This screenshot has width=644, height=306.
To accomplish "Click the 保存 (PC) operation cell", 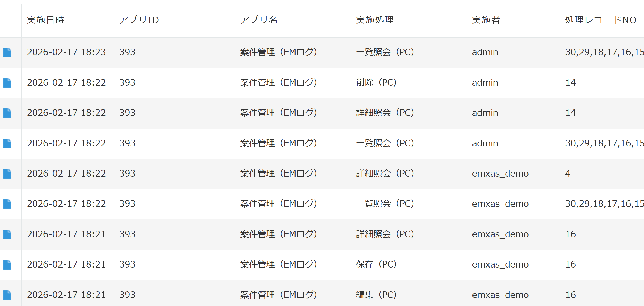I will (x=376, y=264).
